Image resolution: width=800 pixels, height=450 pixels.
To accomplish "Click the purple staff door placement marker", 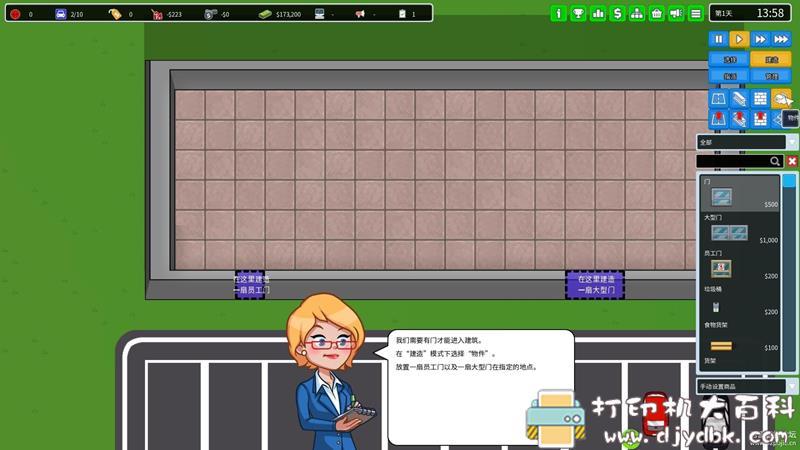I will point(250,285).
